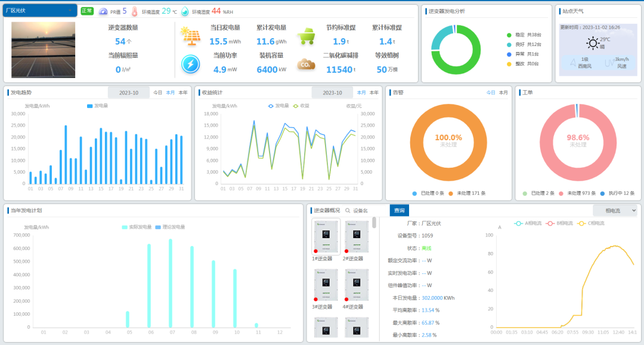Click the orange 告警 donut ring
The height and width of the screenshot is (345, 644).
(448, 174)
